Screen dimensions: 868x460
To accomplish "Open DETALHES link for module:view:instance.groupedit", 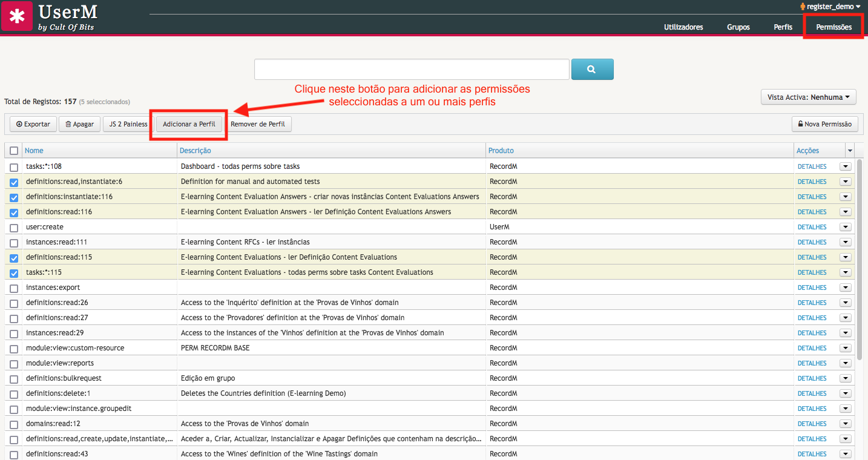I will coord(812,409).
